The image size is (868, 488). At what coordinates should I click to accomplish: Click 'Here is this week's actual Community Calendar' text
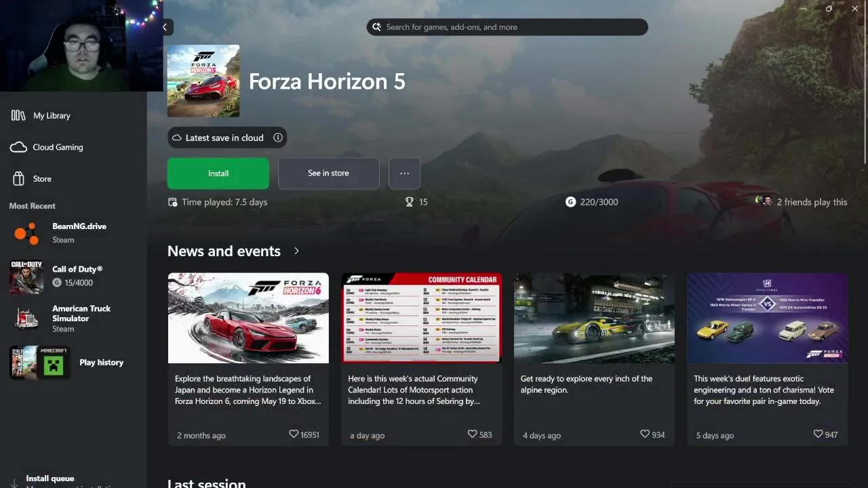pos(414,390)
